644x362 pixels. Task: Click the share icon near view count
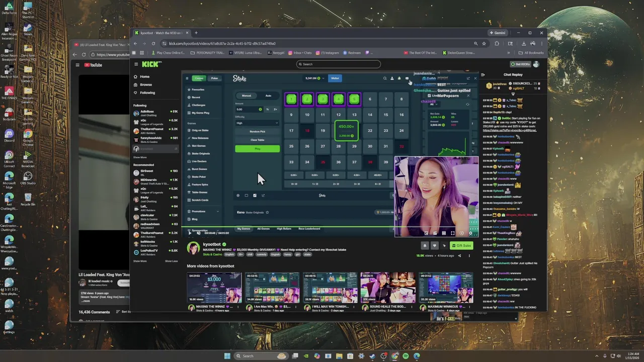point(459,255)
